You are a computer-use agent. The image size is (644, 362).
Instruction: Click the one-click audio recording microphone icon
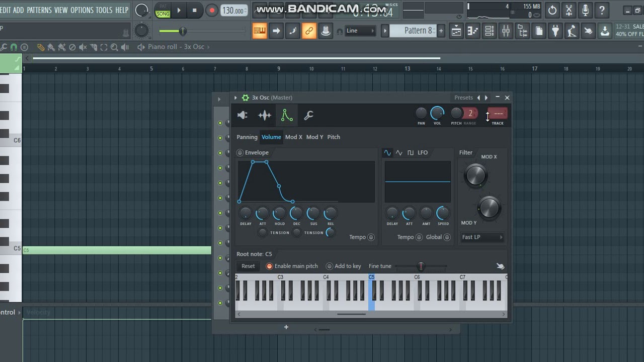[x=585, y=10]
